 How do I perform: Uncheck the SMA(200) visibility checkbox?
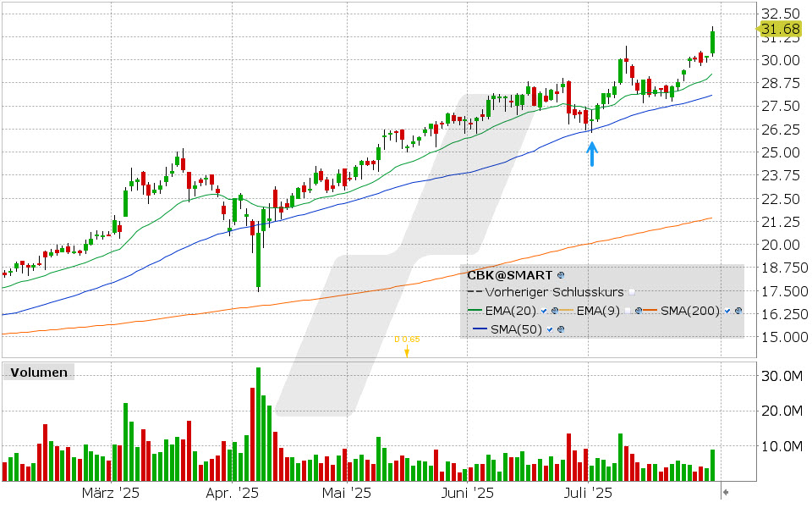(x=727, y=311)
